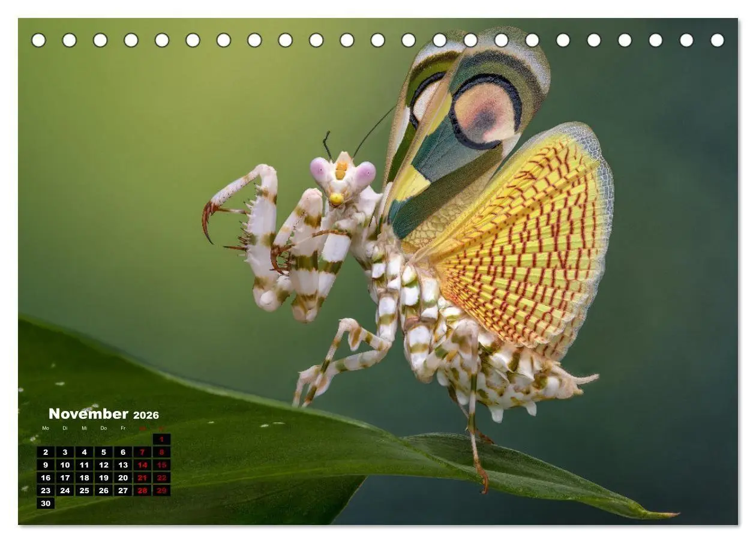756x543 pixels.
Task: Select the red date '29'
Action: 161,491
